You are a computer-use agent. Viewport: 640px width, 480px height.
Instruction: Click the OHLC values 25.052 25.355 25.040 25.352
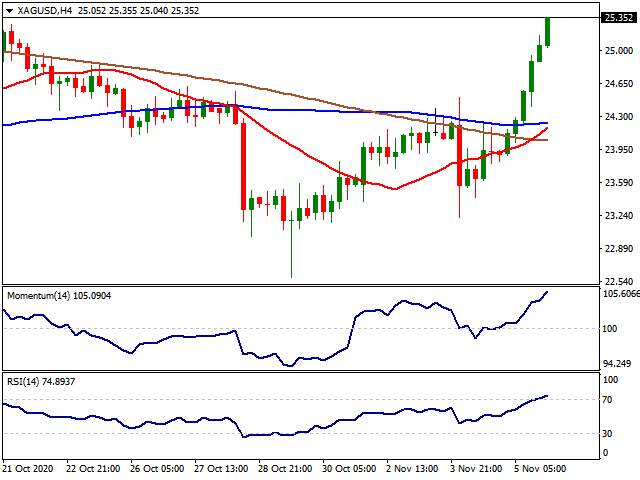(x=138, y=11)
